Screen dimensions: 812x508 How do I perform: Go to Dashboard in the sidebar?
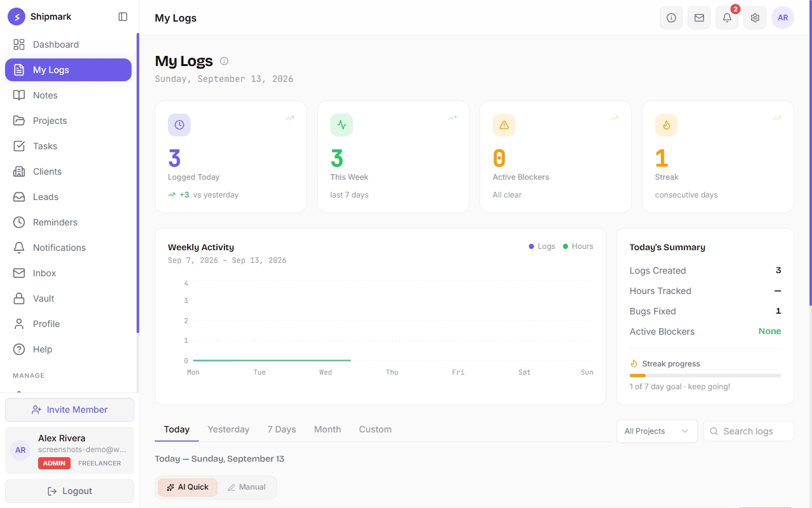click(x=69, y=44)
